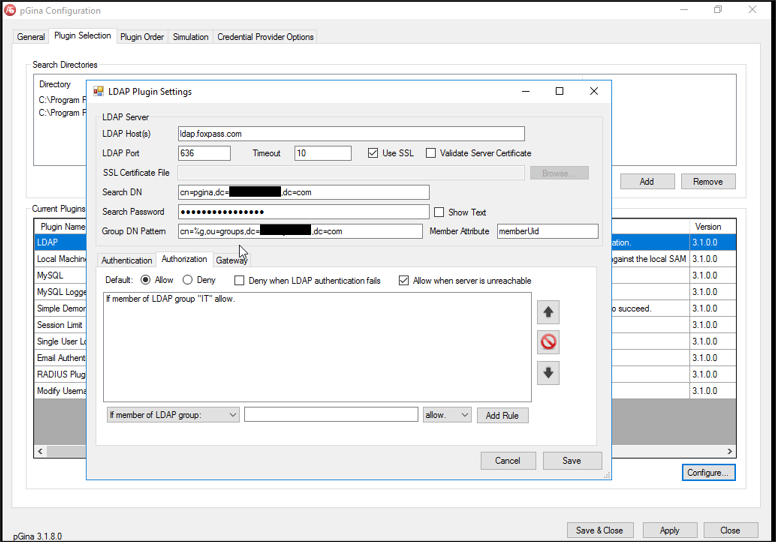The height and width of the screenshot is (542, 776).
Task: Click the Search Password field
Action: point(303,212)
